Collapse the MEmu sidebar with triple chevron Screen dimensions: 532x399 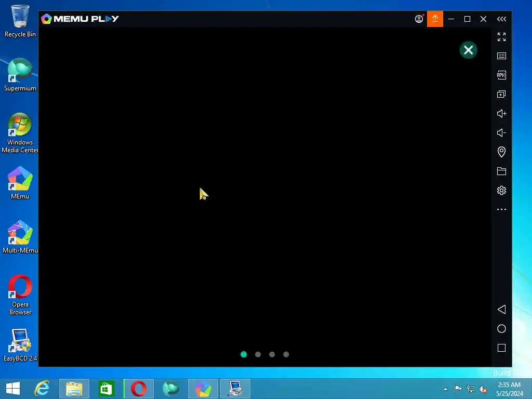pyautogui.click(x=501, y=19)
